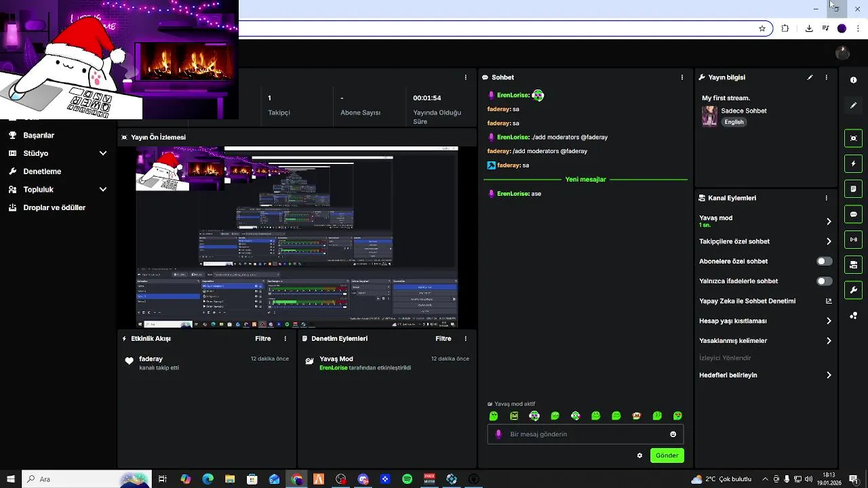The height and width of the screenshot is (488, 868).
Task: Click the stream preview video
Action: coord(297,237)
